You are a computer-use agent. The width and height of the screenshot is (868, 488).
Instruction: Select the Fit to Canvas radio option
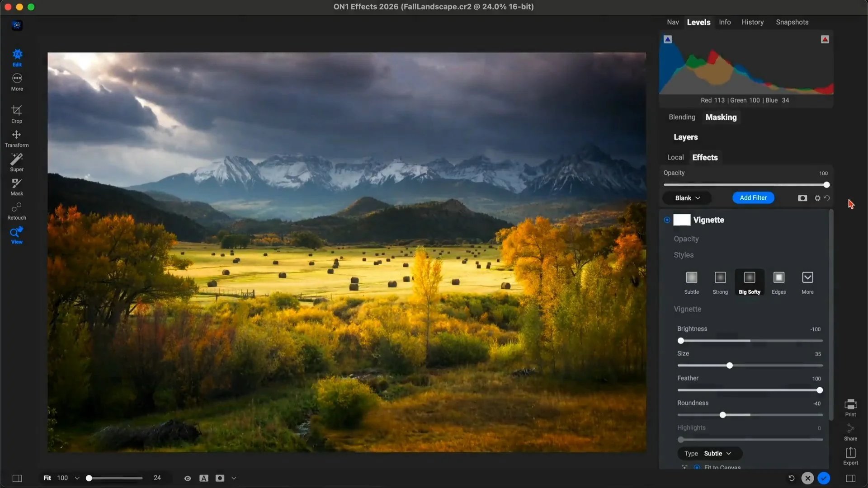[x=697, y=468]
